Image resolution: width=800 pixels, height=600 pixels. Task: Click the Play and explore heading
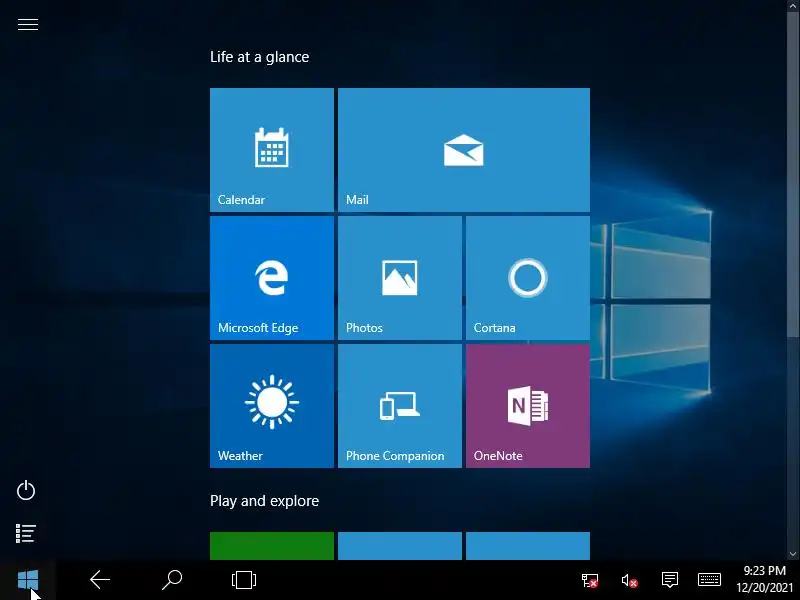(x=264, y=501)
